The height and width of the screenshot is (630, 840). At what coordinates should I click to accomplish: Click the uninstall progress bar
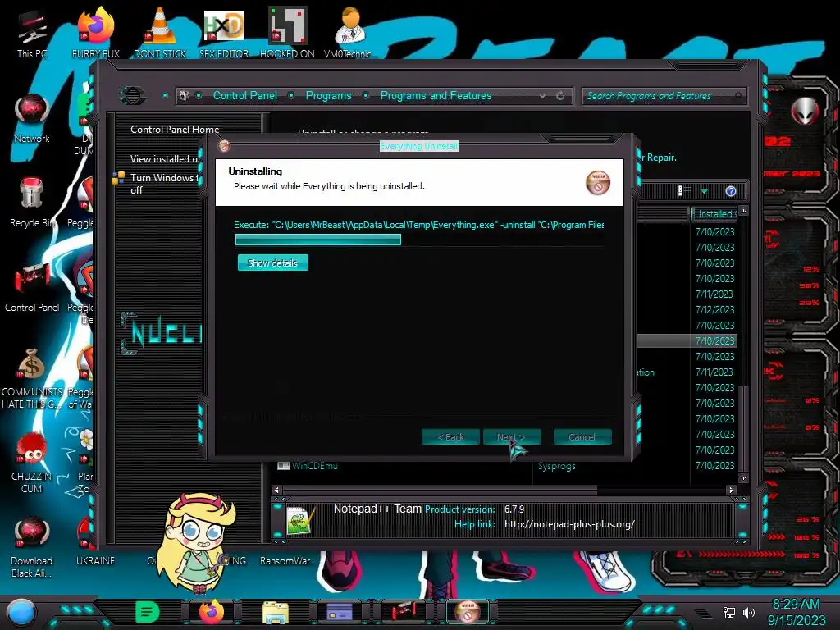(420, 240)
